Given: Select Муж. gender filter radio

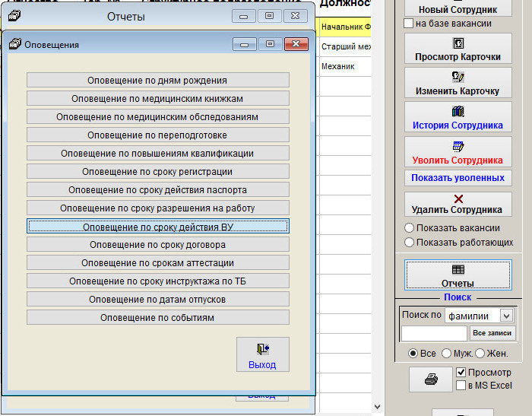Looking at the screenshot, I should tap(445, 354).
